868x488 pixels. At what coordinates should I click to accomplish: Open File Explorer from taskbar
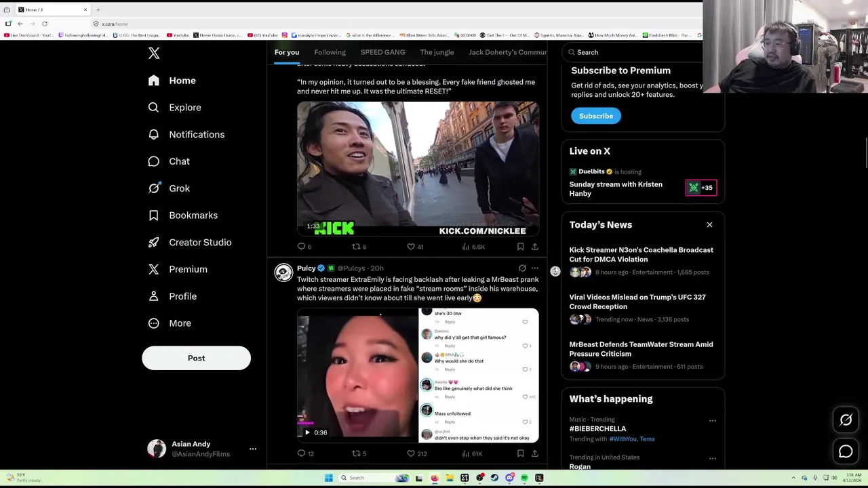[449, 478]
